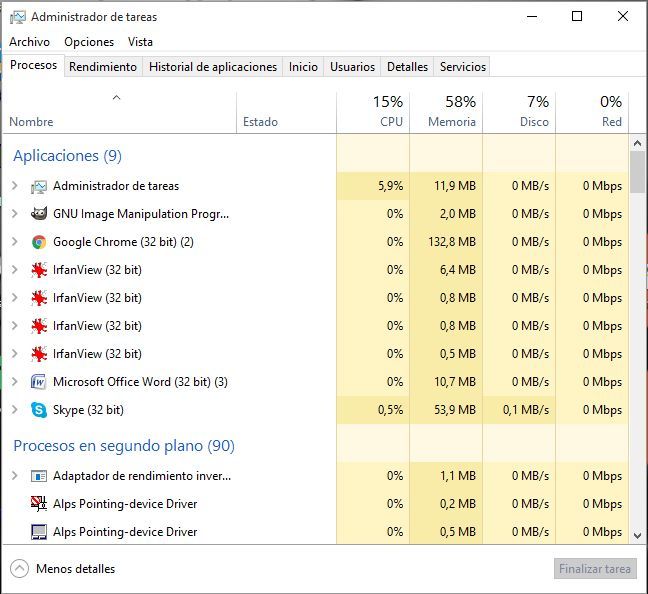Select the Procesos en segundo plano (90) heading
This screenshot has height=594, width=648.
(x=124, y=446)
